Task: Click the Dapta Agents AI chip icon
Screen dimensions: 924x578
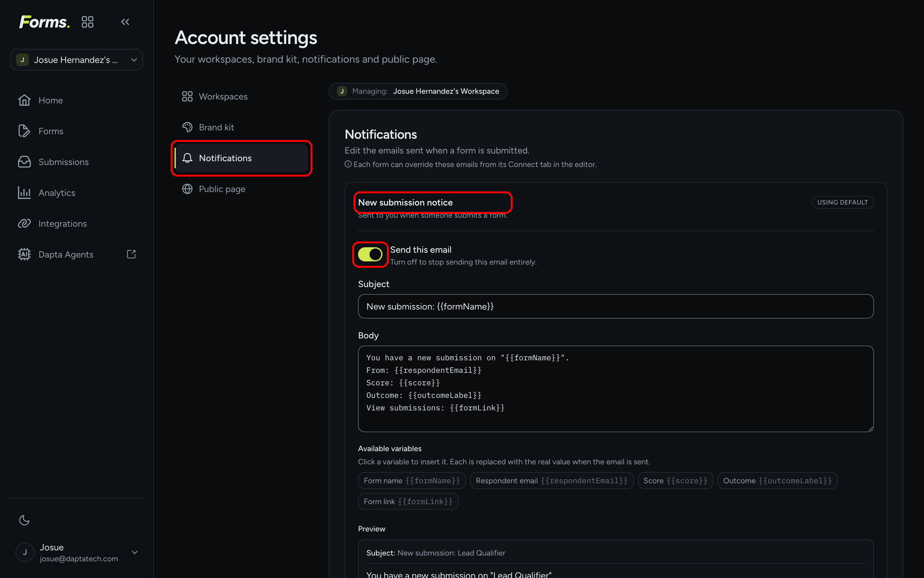Action: coord(24,254)
